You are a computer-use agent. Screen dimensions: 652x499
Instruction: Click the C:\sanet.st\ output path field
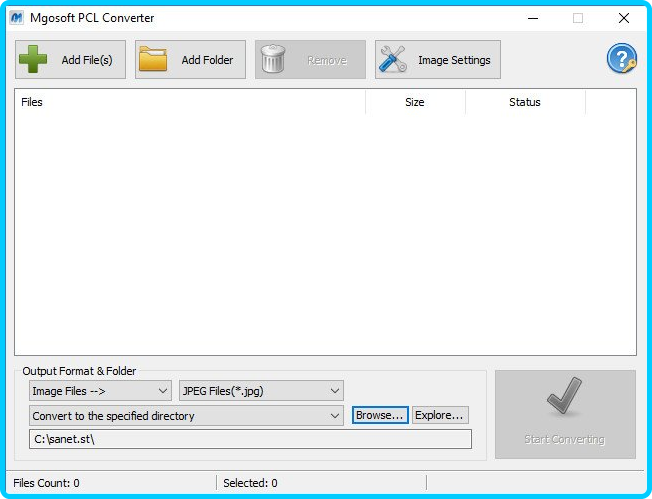point(249,440)
